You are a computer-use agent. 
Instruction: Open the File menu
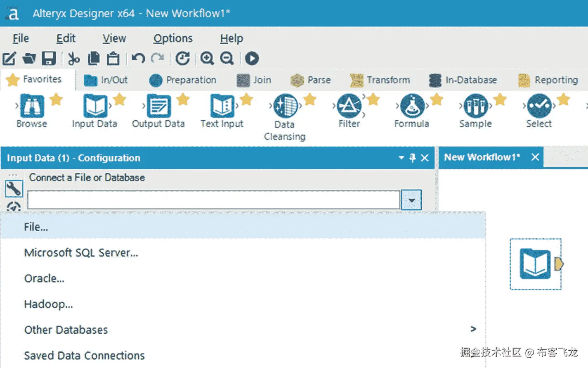point(21,38)
